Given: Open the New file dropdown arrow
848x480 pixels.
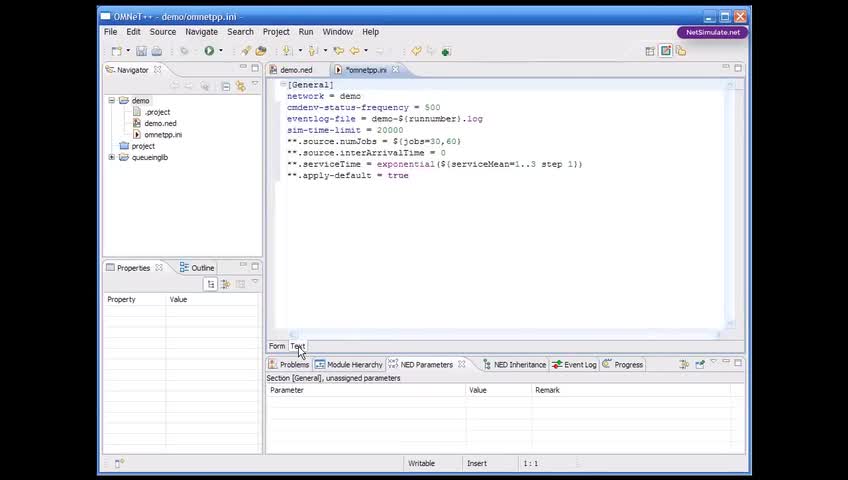Looking at the screenshot, I should pos(128,51).
